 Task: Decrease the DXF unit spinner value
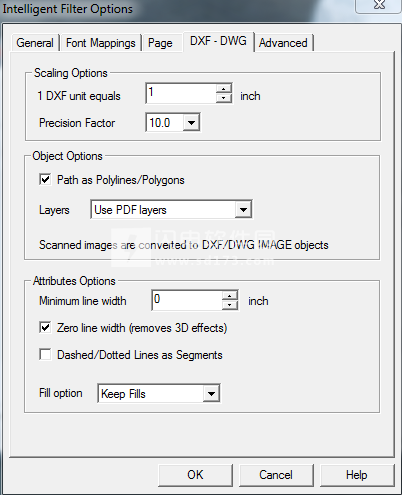(223, 98)
